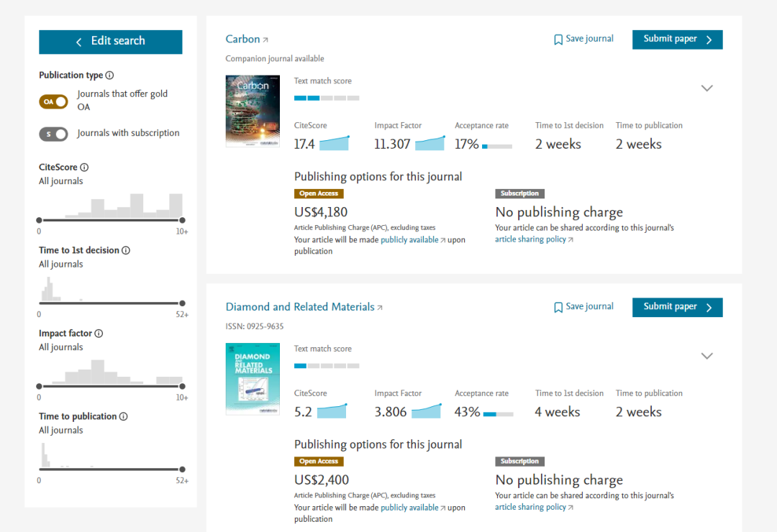777x532 pixels.
Task: Click the back arrow in Edit search
Action: tap(79, 42)
